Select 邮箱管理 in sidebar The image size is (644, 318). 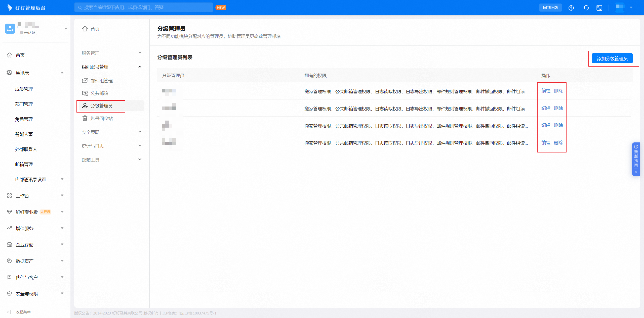coord(24,164)
